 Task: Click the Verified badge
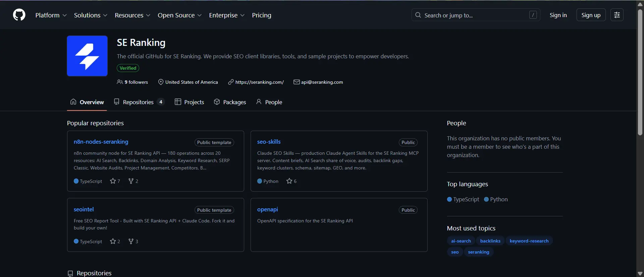pos(128,68)
